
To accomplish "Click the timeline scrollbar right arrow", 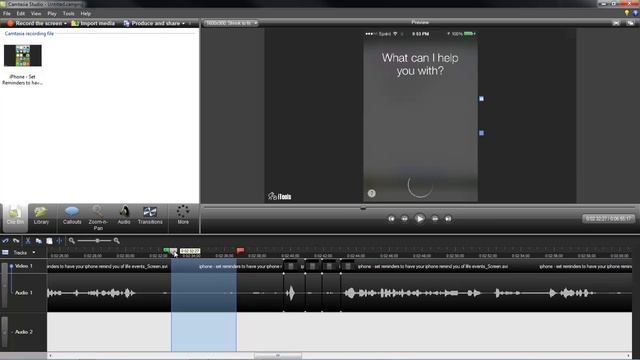I will 629,356.
